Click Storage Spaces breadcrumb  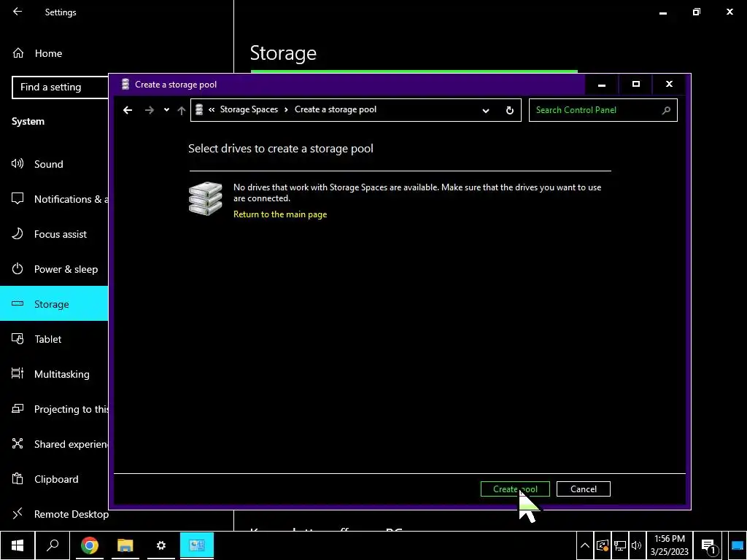point(249,109)
